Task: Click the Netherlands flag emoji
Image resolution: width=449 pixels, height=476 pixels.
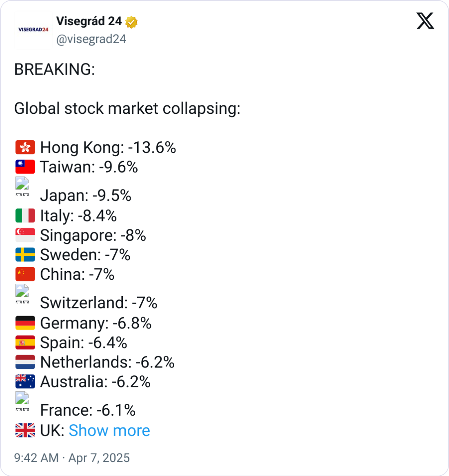Action: (x=25, y=362)
